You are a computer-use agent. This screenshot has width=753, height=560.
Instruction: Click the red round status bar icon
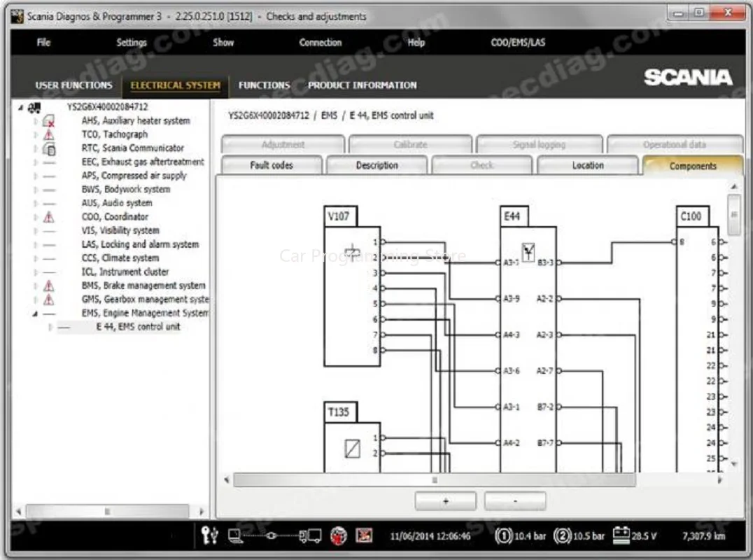click(x=339, y=535)
